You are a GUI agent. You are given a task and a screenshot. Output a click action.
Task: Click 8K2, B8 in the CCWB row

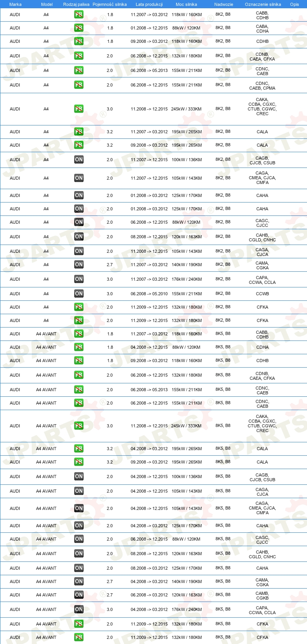tap(223, 293)
